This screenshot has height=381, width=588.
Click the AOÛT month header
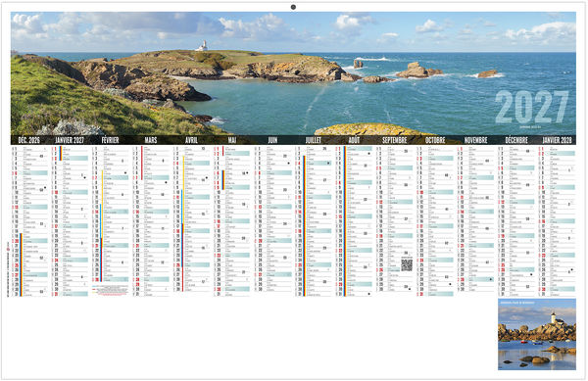point(354,140)
